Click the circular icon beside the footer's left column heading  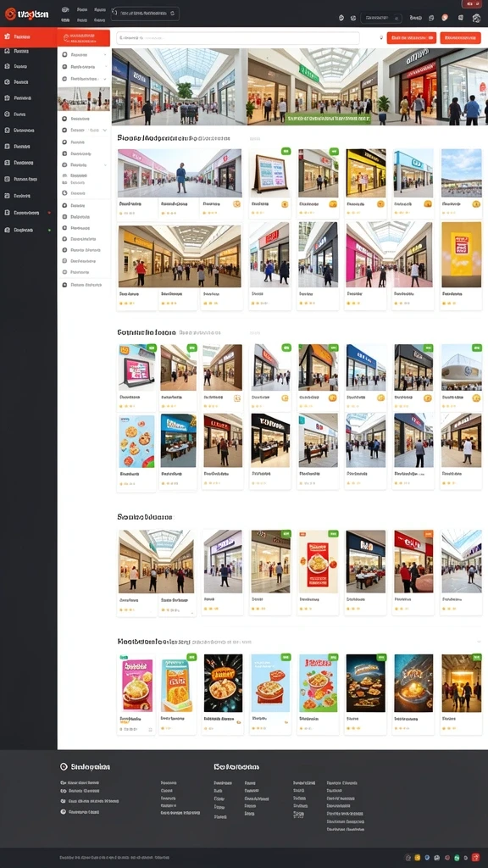(64, 766)
